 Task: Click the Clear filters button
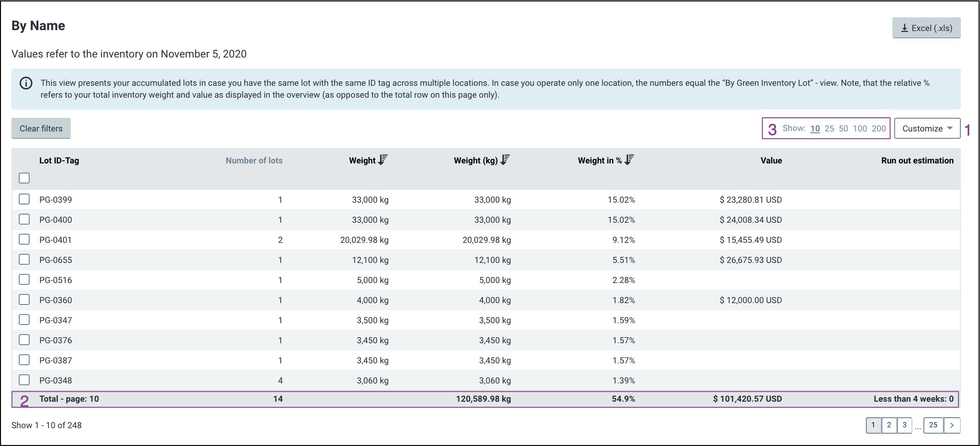(41, 128)
